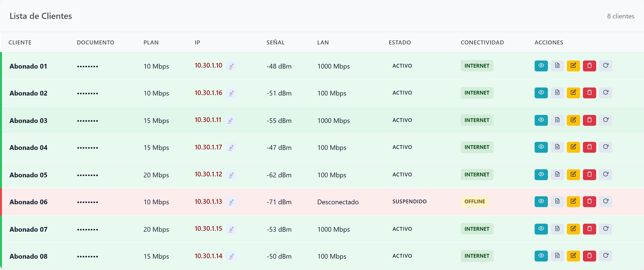
Task: Click antenna icon beside IP 10.30.1.13
Action: point(231,202)
